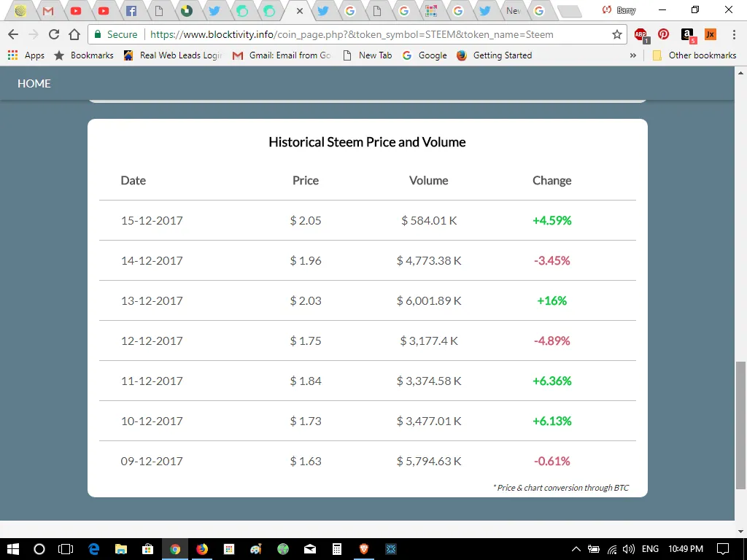The width and height of the screenshot is (747, 560).
Task: Open Gmail: Email from Google bookmark
Action: [x=282, y=55]
